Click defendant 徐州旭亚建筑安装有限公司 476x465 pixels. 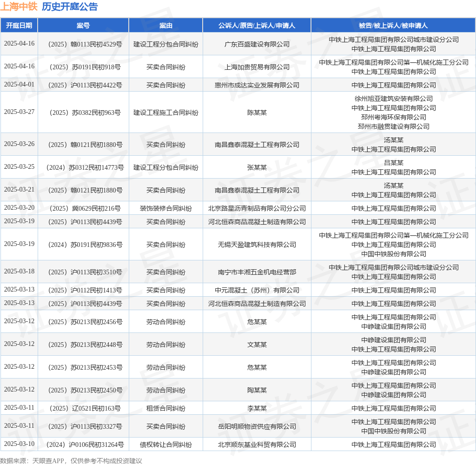(x=393, y=99)
